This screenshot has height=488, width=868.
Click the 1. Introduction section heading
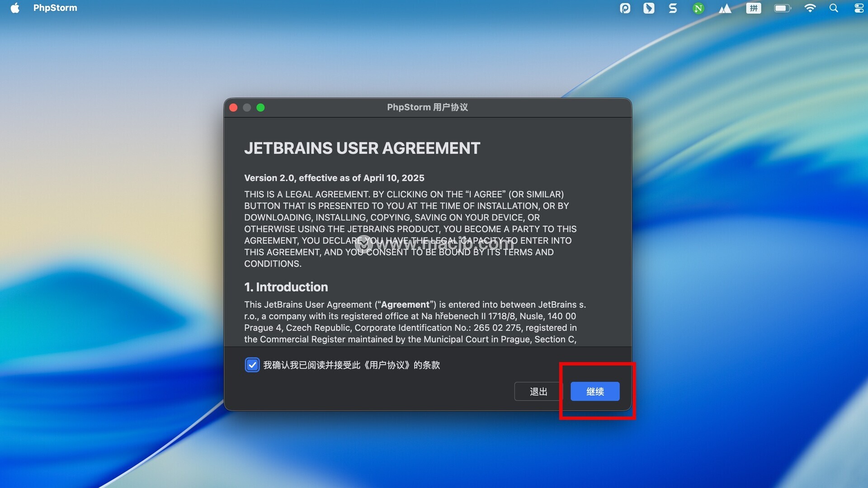pyautogui.click(x=286, y=287)
